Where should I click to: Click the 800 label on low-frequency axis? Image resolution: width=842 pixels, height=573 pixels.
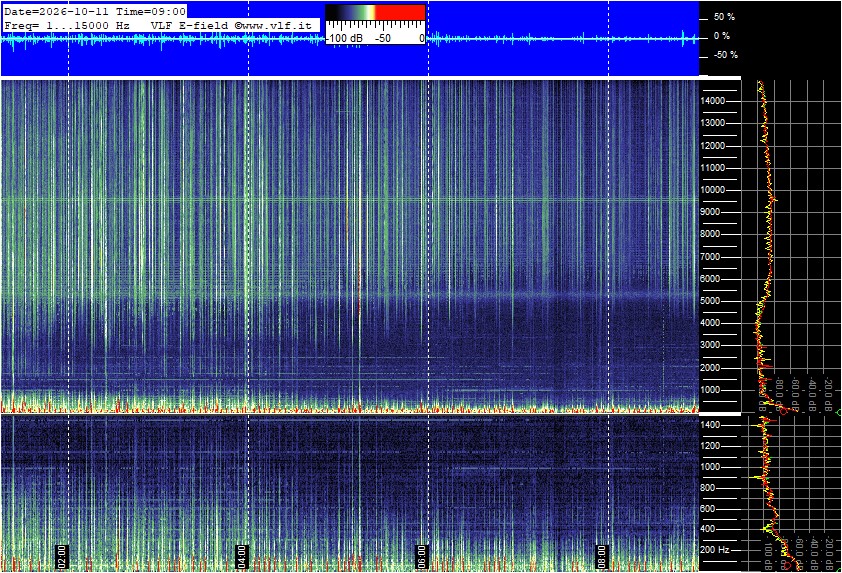tap(708, 488)
